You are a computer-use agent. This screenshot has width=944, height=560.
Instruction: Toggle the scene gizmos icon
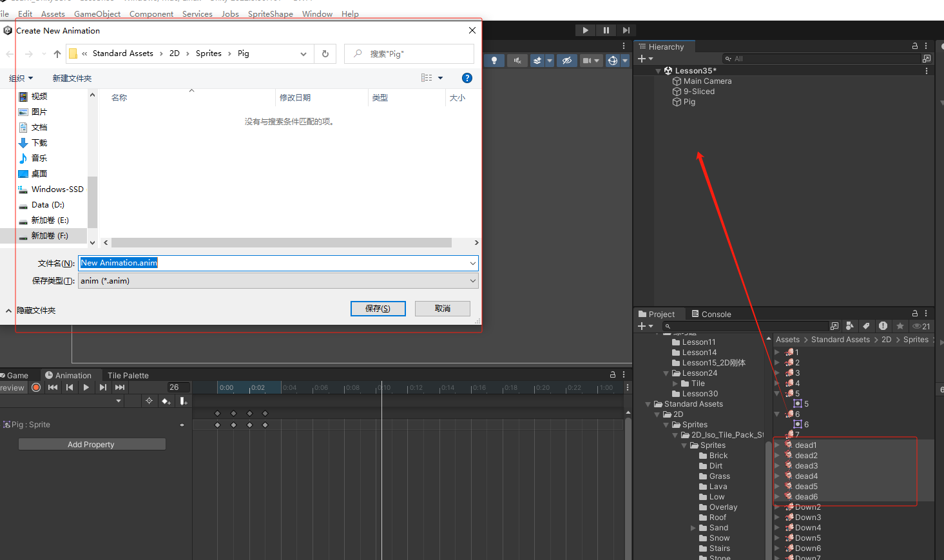(x=613, y=61)
